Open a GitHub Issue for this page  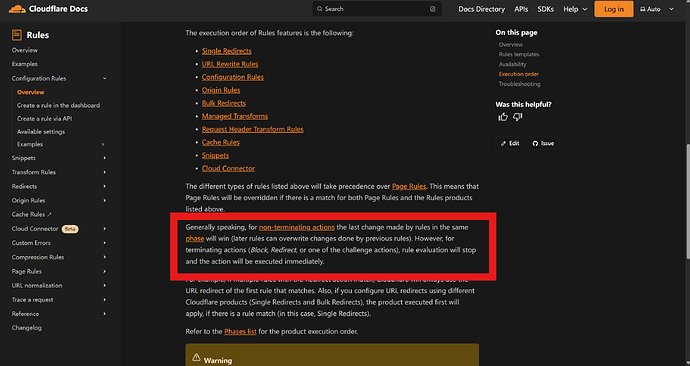(x=543, y=143)
